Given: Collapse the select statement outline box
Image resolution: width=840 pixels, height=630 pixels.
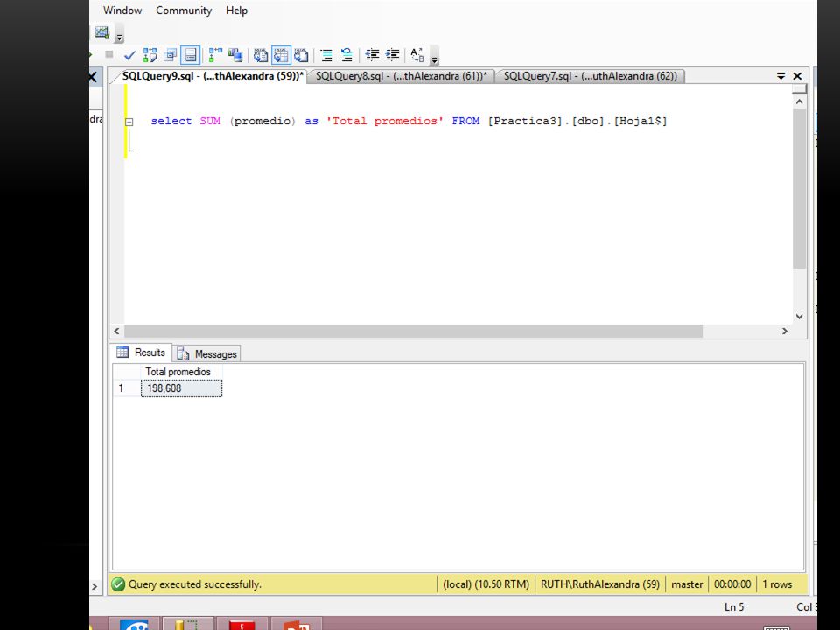Looking at the screenshot, I should [129, 122].
